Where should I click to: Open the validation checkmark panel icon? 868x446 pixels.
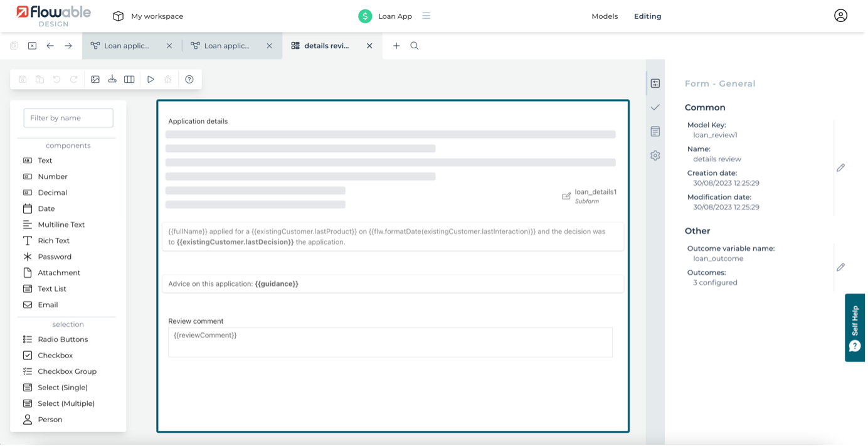pos(655,107)
